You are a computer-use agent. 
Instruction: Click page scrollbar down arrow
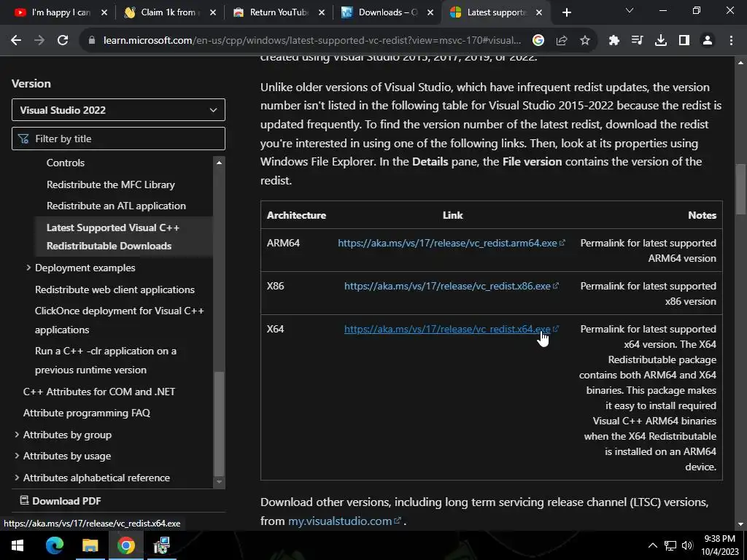tap(740, 524)
